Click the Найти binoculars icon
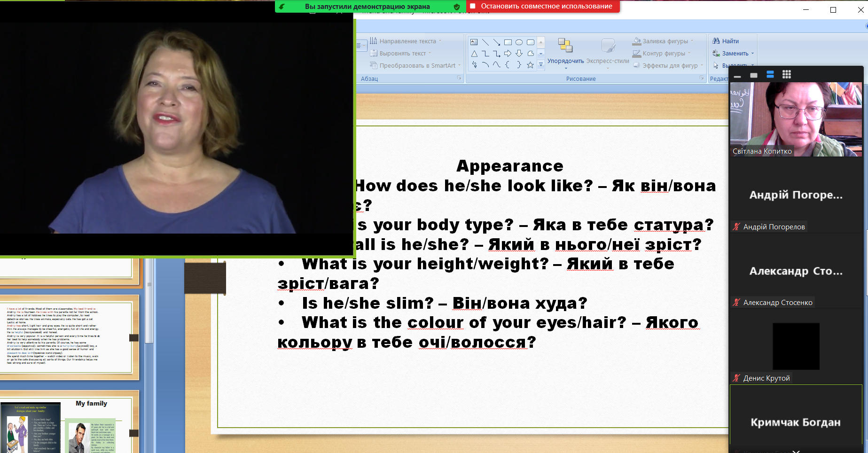Screen dimensions: 868x453 point(716,41)
